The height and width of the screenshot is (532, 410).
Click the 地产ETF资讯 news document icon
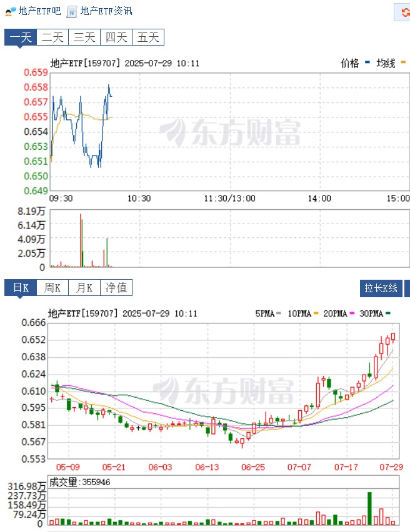tap(71, 12)
